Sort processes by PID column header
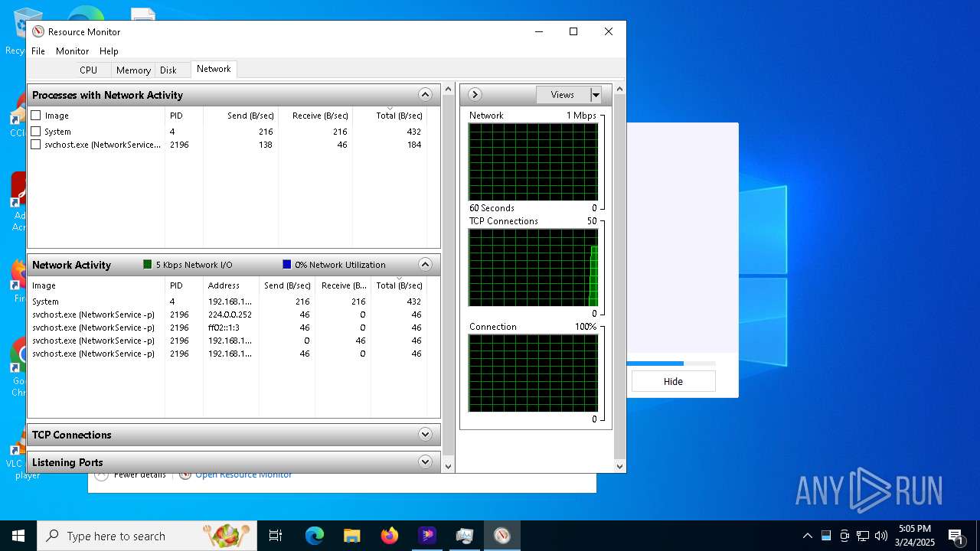The height and width of the screenshot is (551, 980). point(184,116)
